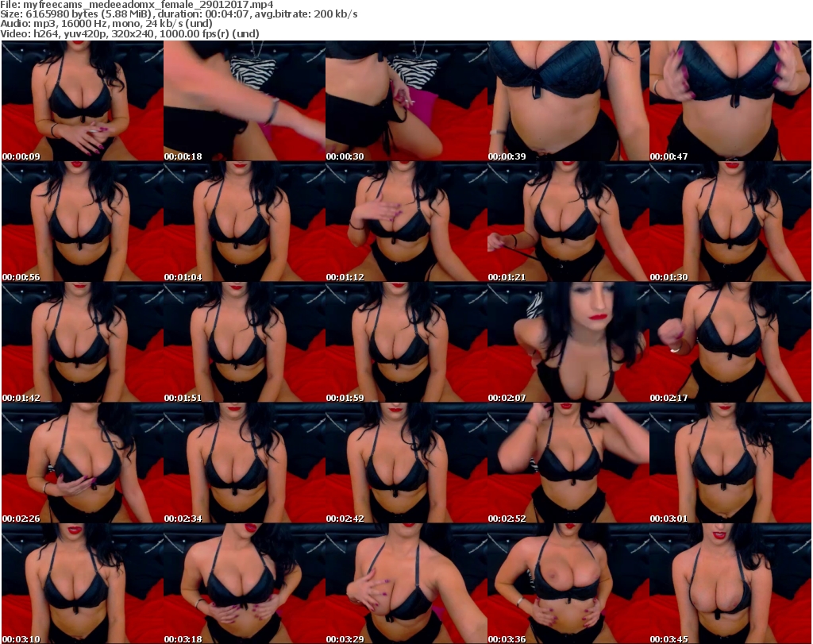Choose the frame stamped 00:03:01
The height and width of the screenshot is (644, 813).
(x=730, y=463)
